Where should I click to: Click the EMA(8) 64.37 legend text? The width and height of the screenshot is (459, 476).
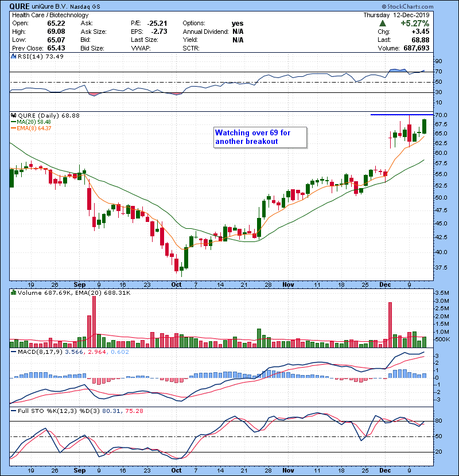[x=34, y=128]
